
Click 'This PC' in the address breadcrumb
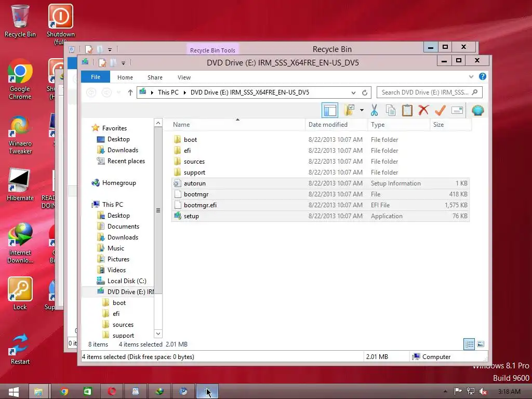[x=168, y=92]
